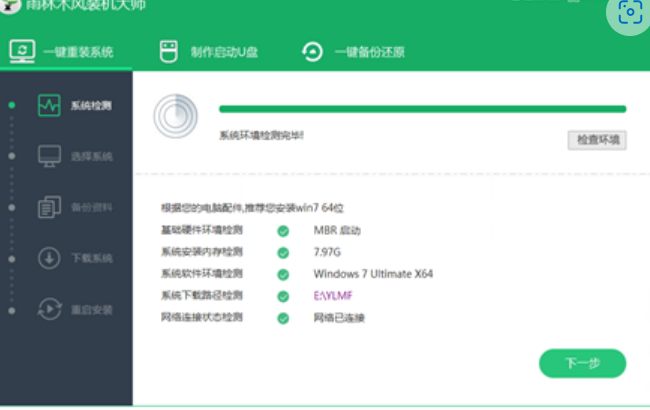
Task: Go to the 选择系统 step label
Action: (x=92, y=156)
